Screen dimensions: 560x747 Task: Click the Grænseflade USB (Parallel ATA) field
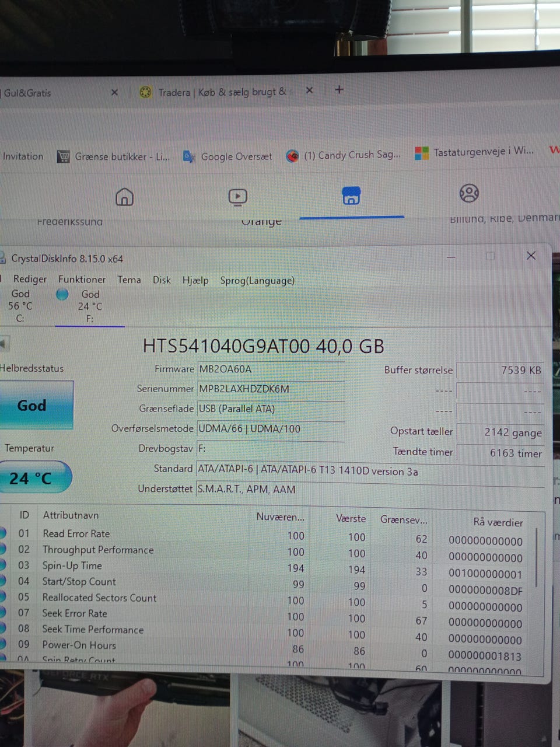click(x=271, y=409)
